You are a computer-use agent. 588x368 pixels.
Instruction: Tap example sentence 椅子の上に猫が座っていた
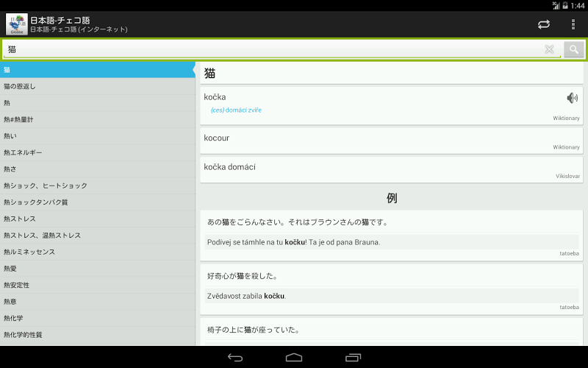[254, 330]
